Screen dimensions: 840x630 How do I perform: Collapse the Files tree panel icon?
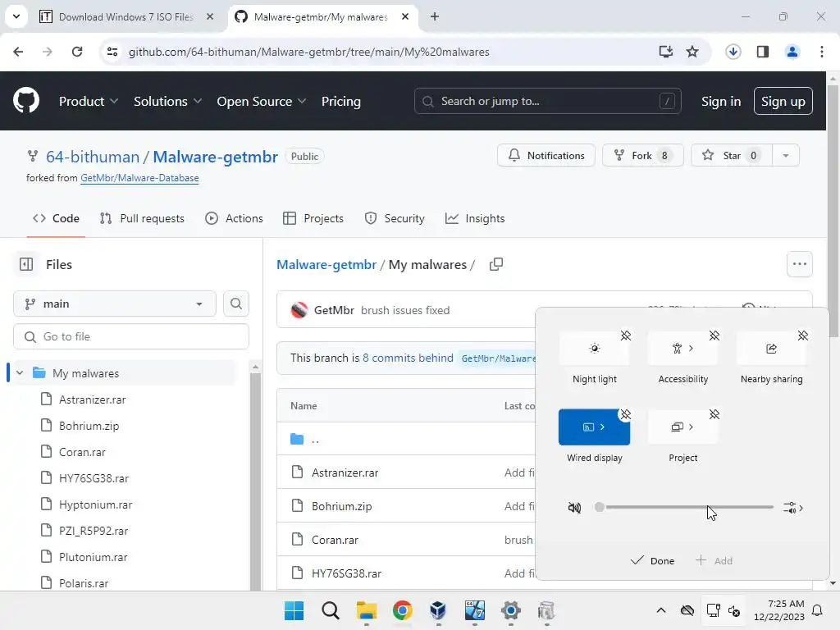(x=26, y=264)
